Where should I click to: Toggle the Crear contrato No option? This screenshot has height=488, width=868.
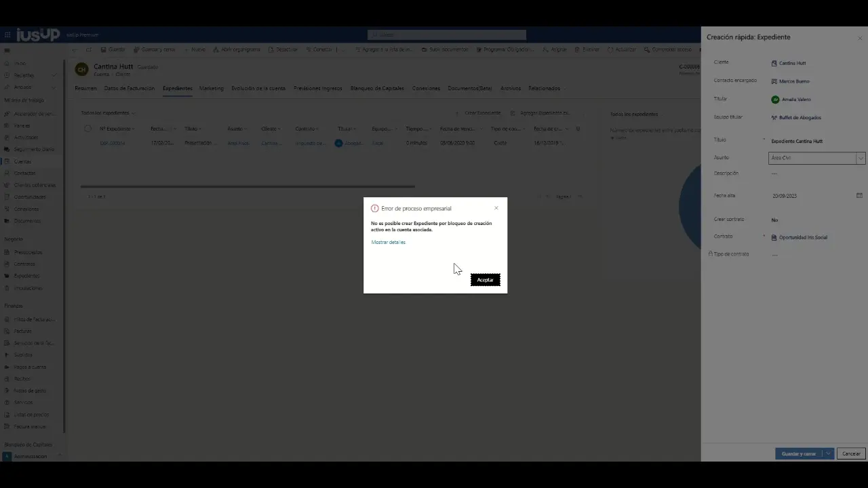click(x=774, y=220)
